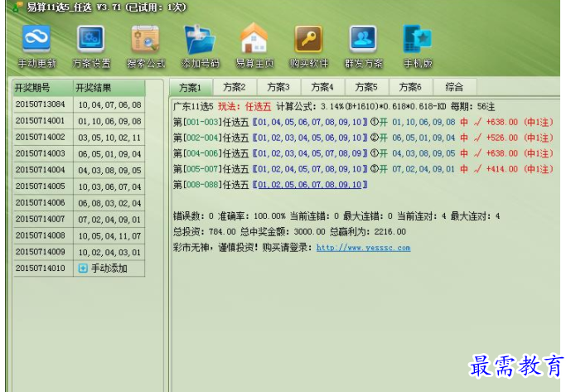Open the 搜索公式 clipboard icon
This screenshot has height=392, width=571.
point(145,38)
